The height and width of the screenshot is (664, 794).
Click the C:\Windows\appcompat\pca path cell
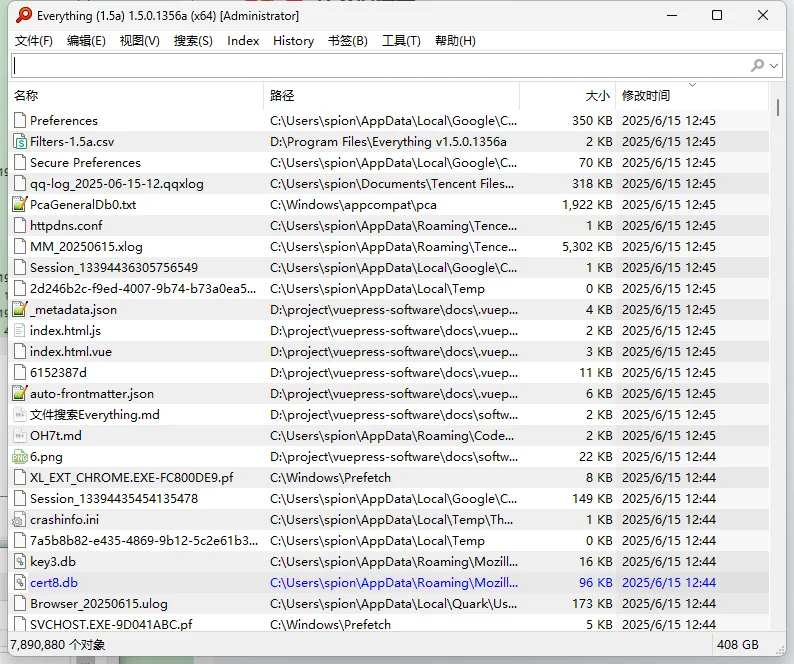353,205
